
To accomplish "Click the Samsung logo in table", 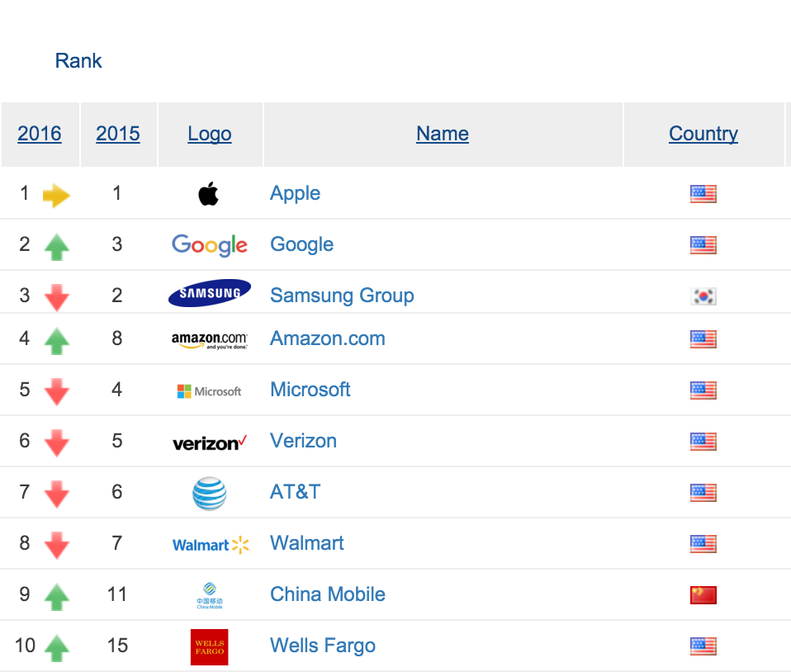I will coord(210,293).
